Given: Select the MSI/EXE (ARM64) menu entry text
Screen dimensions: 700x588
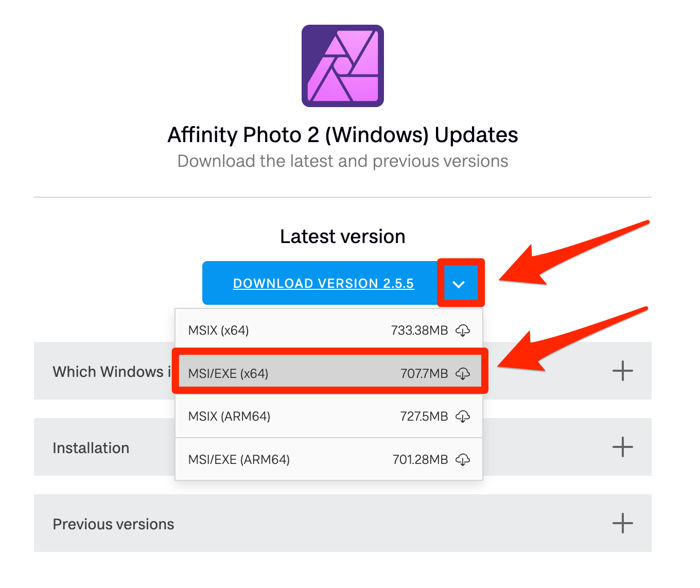Looking at the screenshot, I should click(x=239, y=460).
